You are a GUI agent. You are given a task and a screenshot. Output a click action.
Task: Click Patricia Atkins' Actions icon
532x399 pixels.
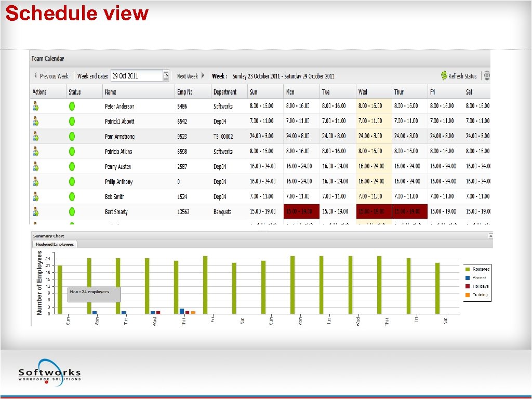[x=35, y=151]
